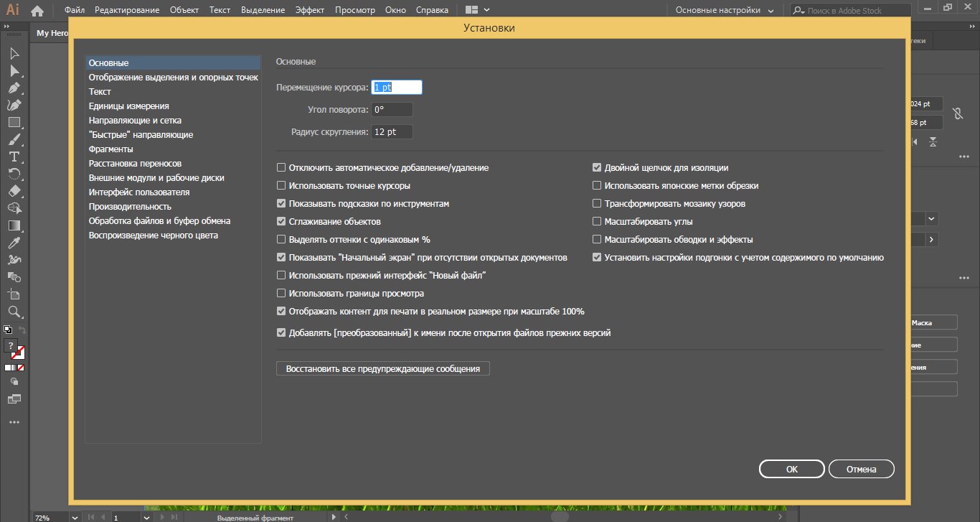Open the Файл menu
980x522 pixels.
coord(74,10)
